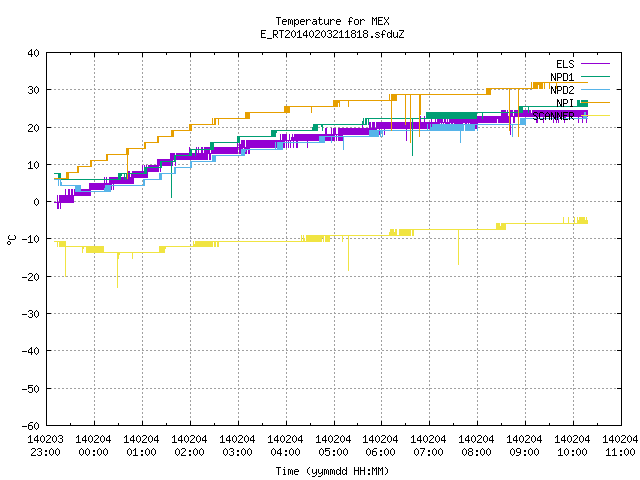Click the blue NPD2 legend line sample

click(595, 89)
